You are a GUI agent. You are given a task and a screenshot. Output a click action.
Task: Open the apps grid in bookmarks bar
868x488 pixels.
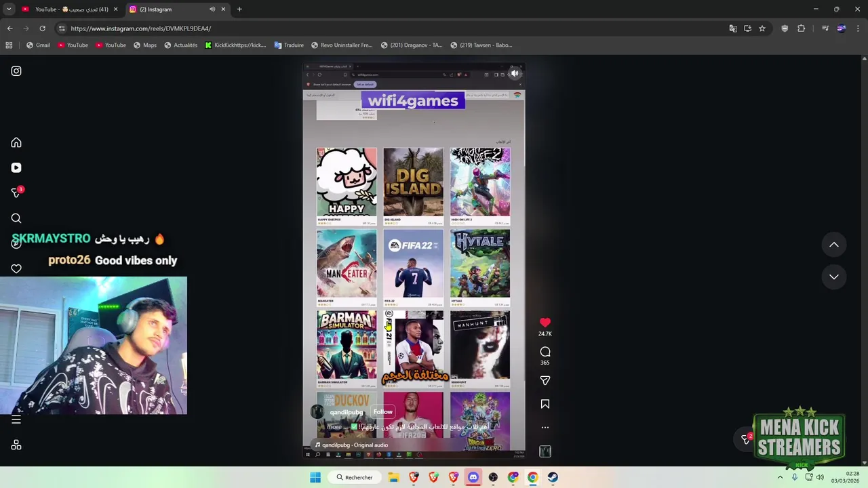click(x=9, y=45)
